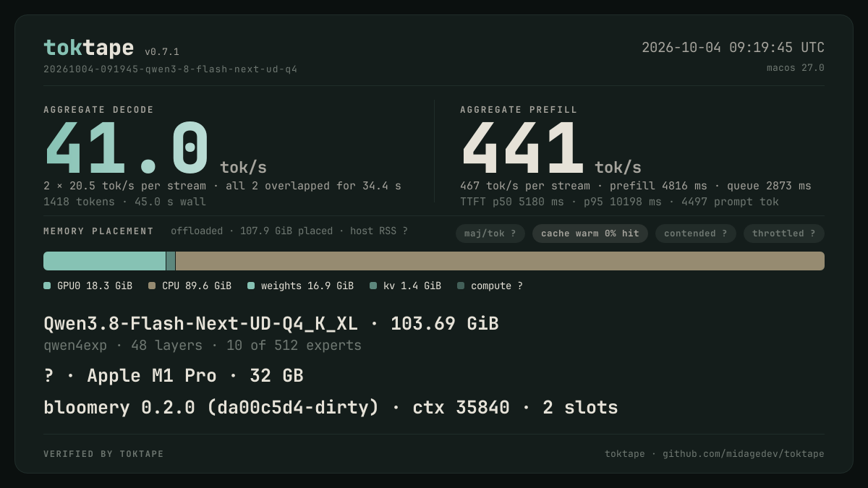Click the tan CPU segment of memory bar

[500, 261]
